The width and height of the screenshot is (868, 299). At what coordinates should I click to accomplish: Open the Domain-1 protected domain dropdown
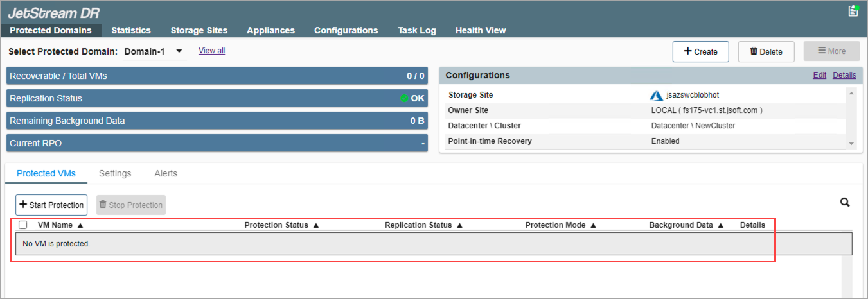154,51
